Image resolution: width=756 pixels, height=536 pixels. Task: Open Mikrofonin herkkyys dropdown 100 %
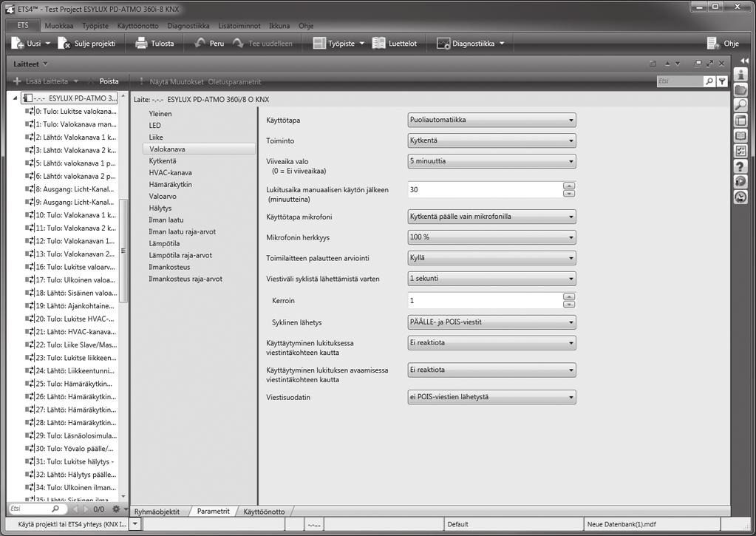(491, 237)
